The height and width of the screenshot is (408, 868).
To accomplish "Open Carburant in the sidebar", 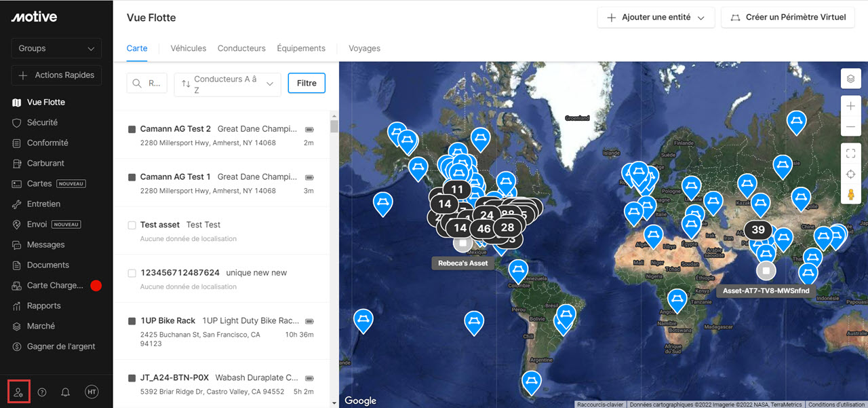I will pyautogui.click(x=45, y=164).
